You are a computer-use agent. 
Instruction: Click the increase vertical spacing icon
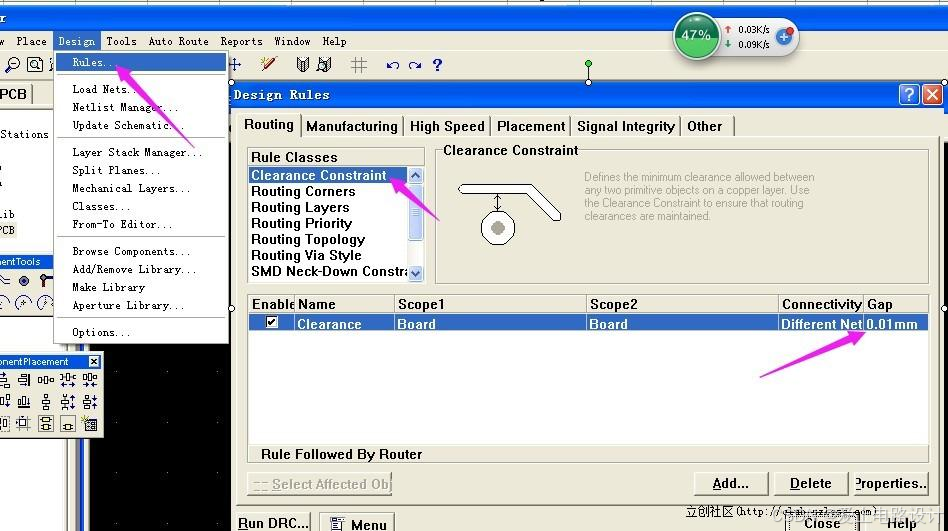[x=68, y=402]
